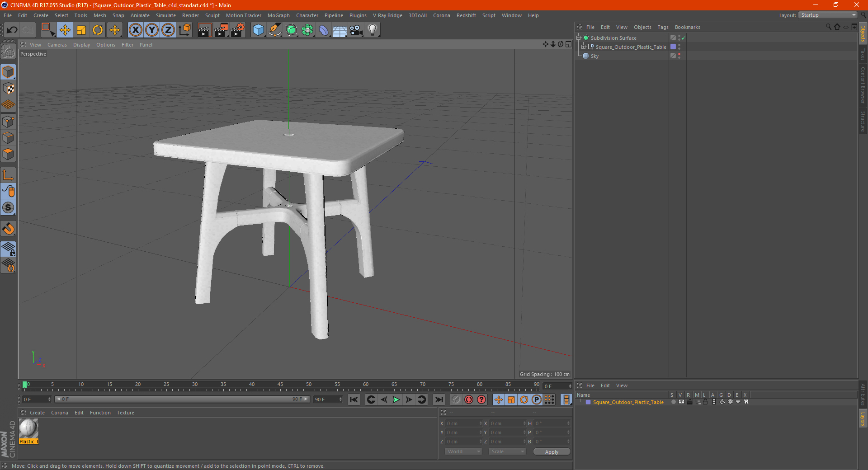Toggle Sky object visibility dots
The height and width of the screenshot is (470, 868).
679,56
